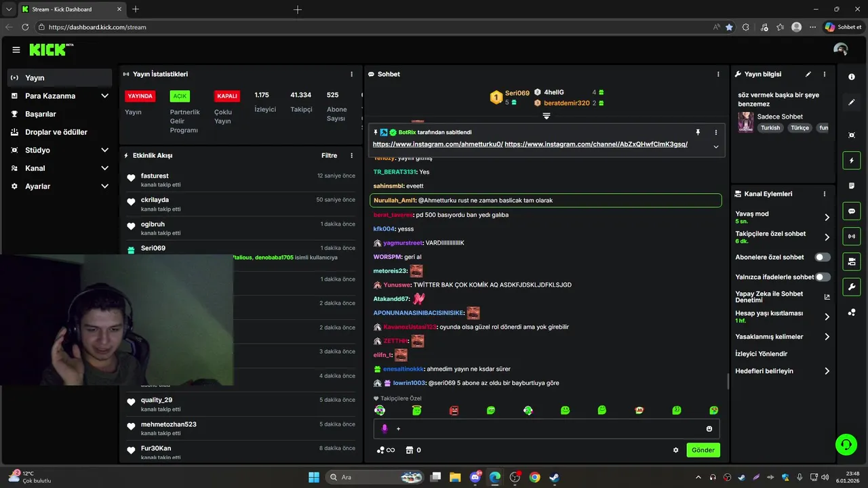The image size is (868, 488).
Task: Click the purple microphone icon in chat input
Action: click(x=384, y=428)
